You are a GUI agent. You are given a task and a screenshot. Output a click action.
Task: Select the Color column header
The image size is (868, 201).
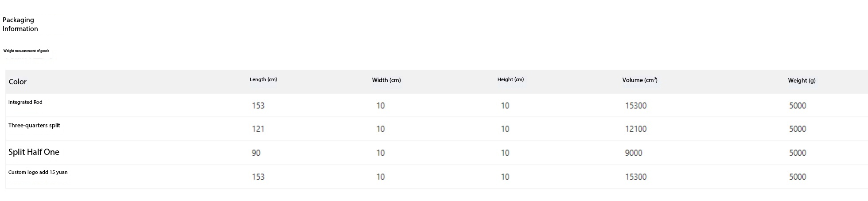(18, 82)
